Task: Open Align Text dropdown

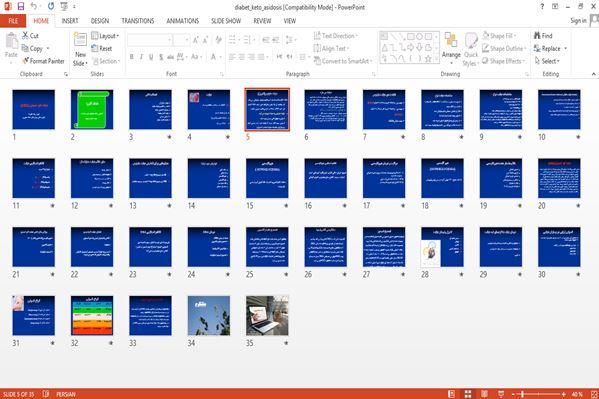Action: click(331, 48)
